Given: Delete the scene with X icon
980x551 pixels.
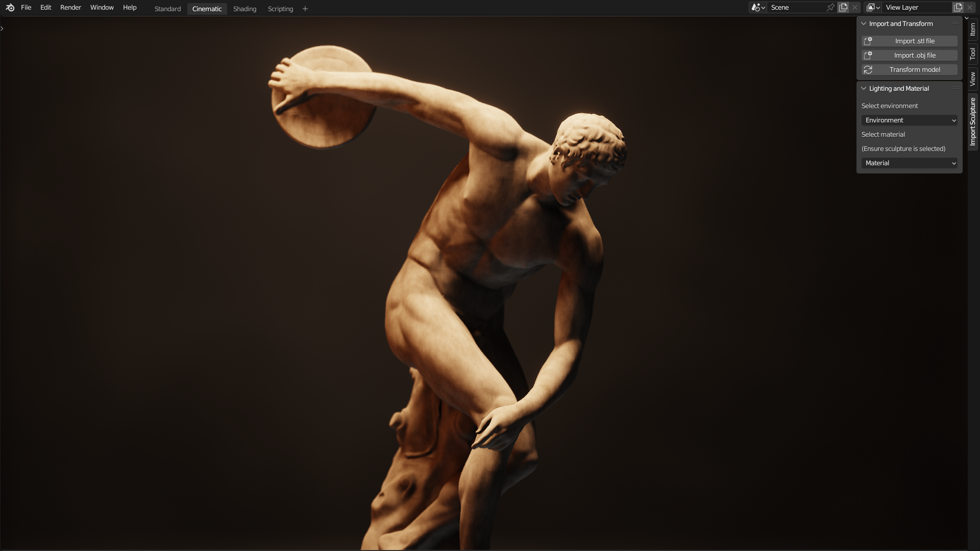Looking at the screenshot, I should pyautogui.click(x=855, y=8).
